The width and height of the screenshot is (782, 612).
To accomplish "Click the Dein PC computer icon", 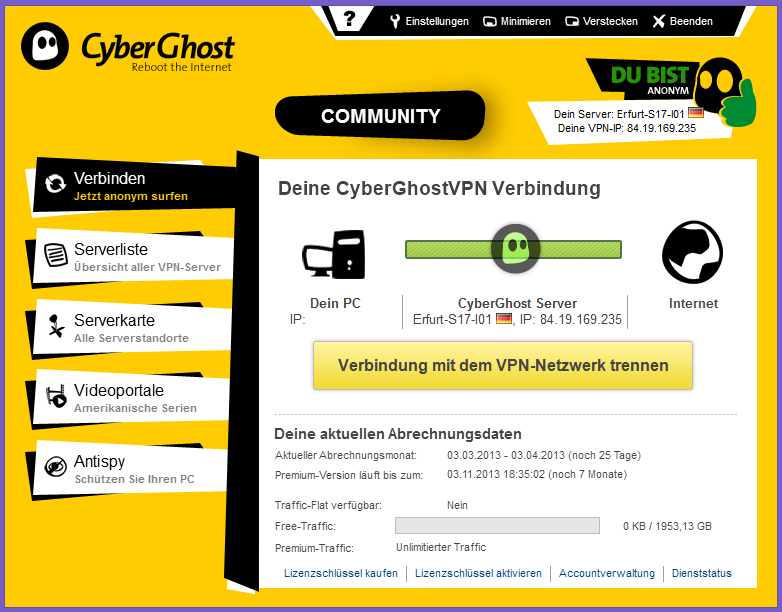I will click(x=334, y=254).
